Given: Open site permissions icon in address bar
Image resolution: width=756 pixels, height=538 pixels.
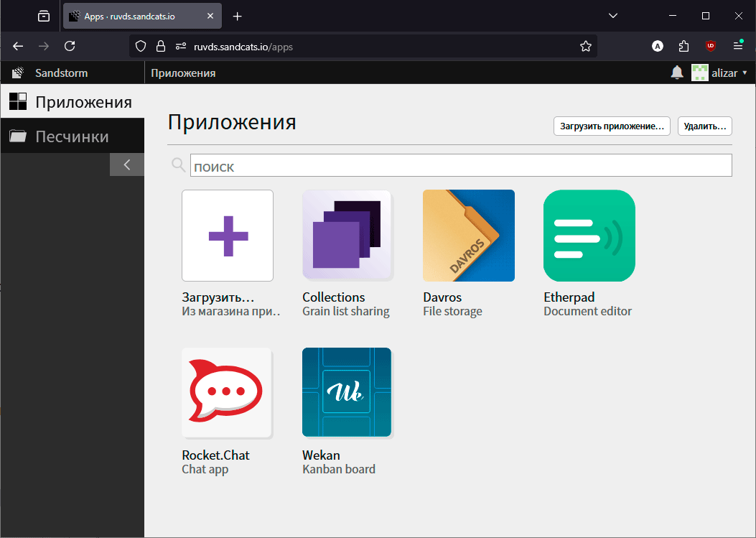Looking at the screenshot, I should click(181, 46).
